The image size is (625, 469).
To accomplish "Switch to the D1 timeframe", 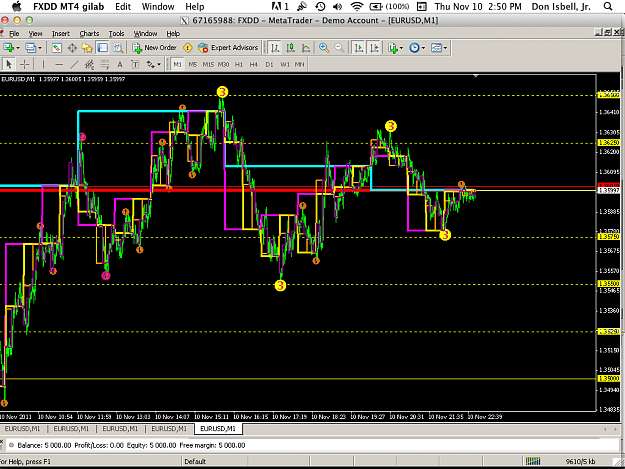I will pyautogui.click(x=269, y=64).
